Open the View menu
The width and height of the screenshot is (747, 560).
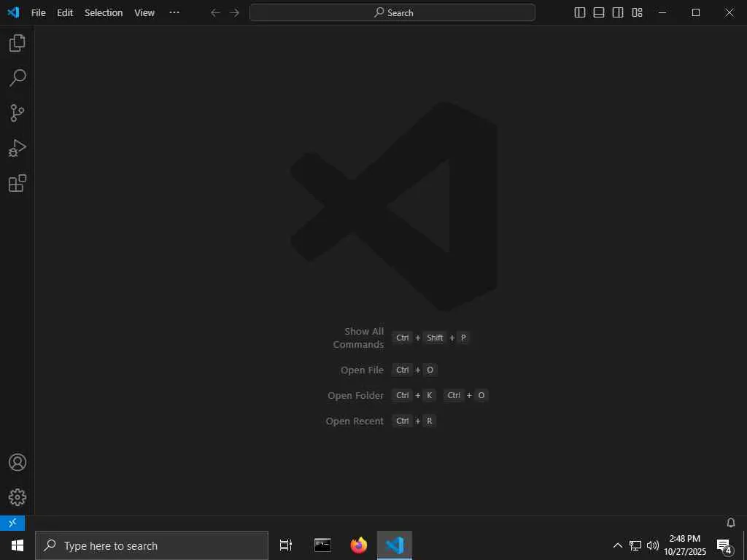coord(144,13)
